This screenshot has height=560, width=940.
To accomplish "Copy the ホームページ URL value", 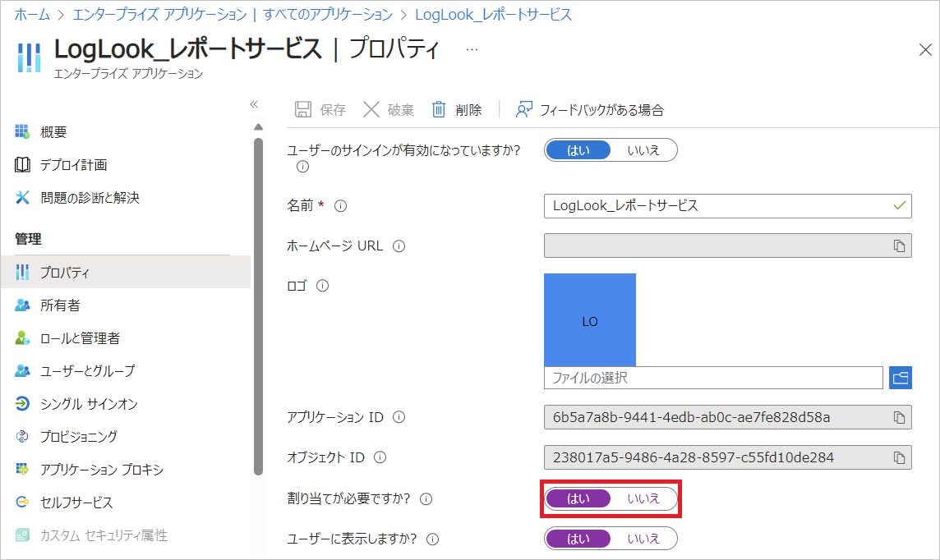I will point(899,246).
